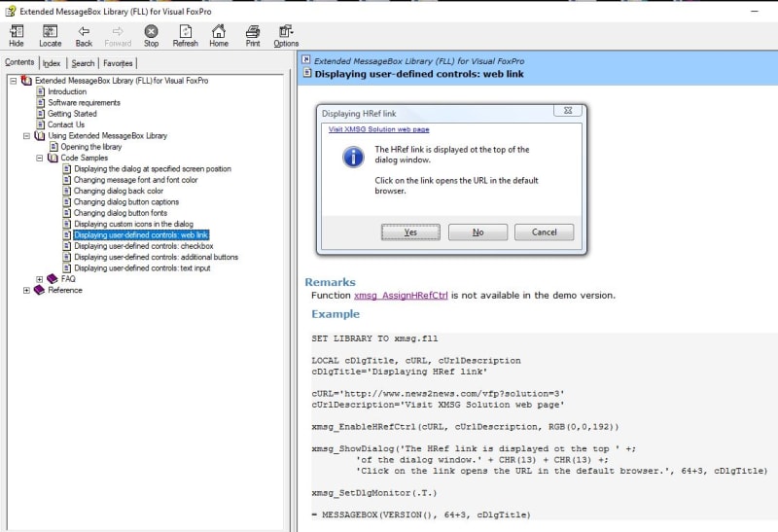Open Displaying the dialog at specified screen position
This screenshot has height=532, width=778.
[153, 168]
